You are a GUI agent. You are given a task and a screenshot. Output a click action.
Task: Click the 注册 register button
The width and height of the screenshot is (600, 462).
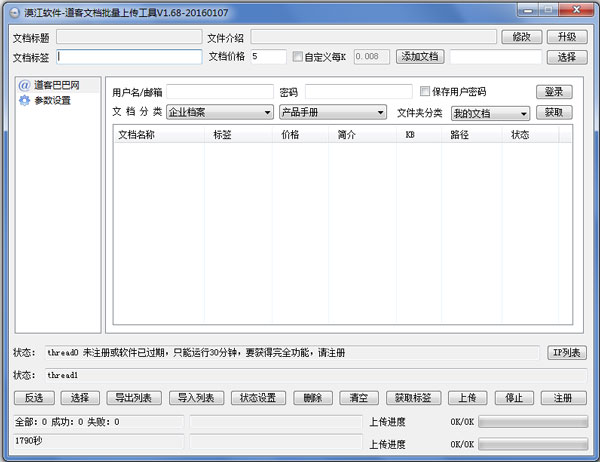tap(563, 398)
